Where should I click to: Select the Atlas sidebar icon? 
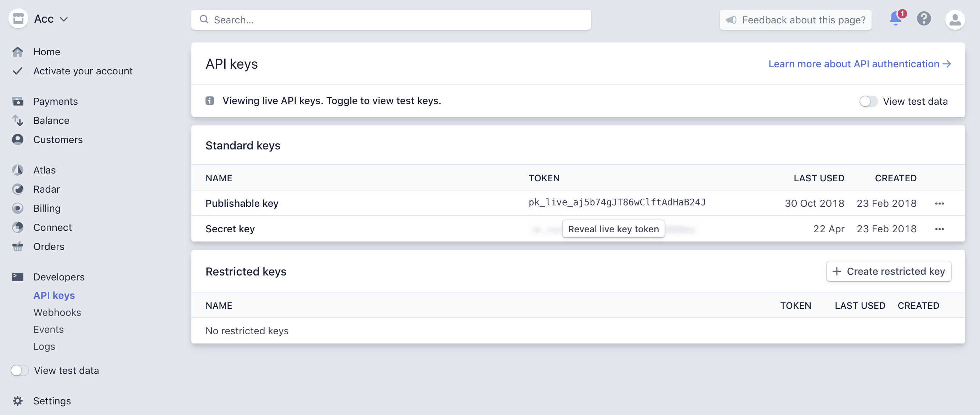pyautogui.click(x=17, y=170)
